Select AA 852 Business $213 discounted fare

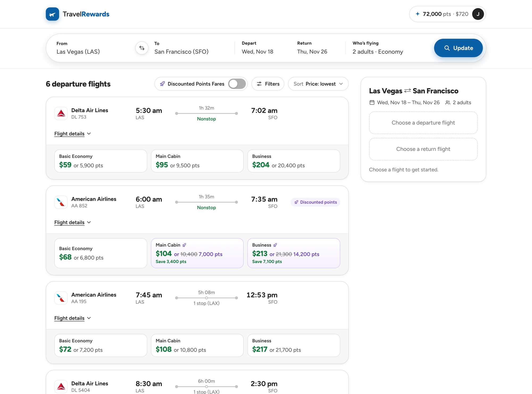point(294,253)
